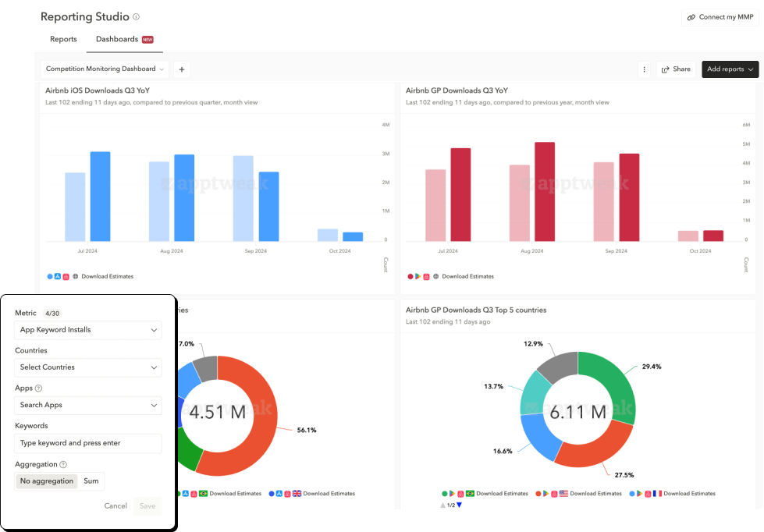Screen dimensions: 764x532
Task: Toggle crimson series dot in GP bar legend
Action: pos(410,276)
